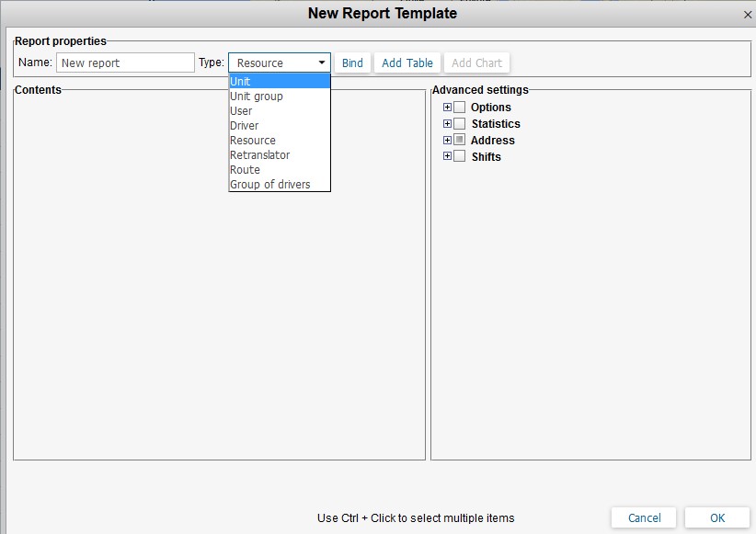Choose Unit group in the list
The image size is (756, 534).
(257, 97)
